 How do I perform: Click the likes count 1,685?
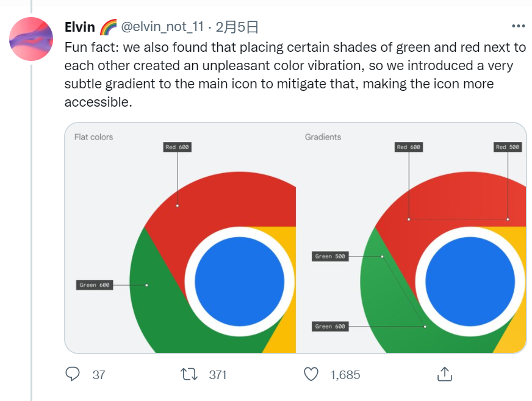click(x=345, y=375)
